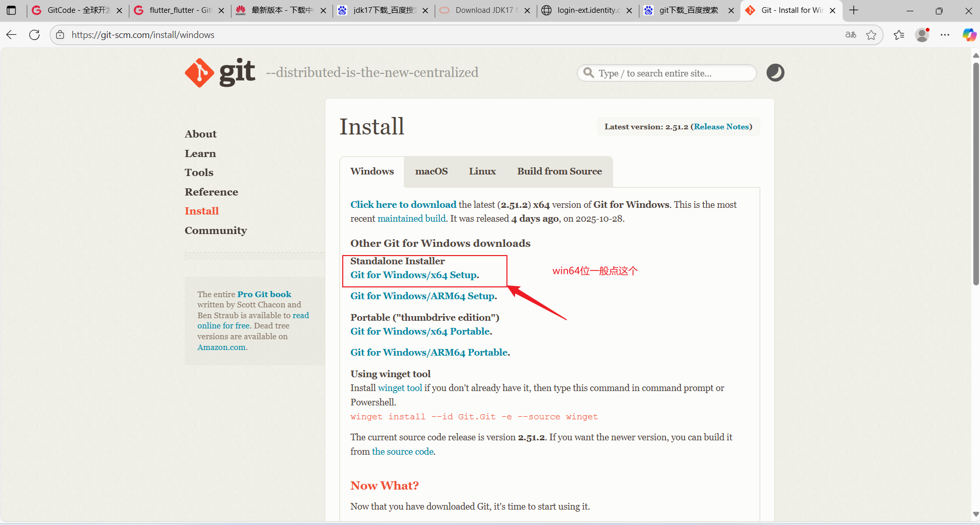This screenshot has width=980, height=525.
Task: Open the browser profile avatar
Action: click(x=923, y=35)
